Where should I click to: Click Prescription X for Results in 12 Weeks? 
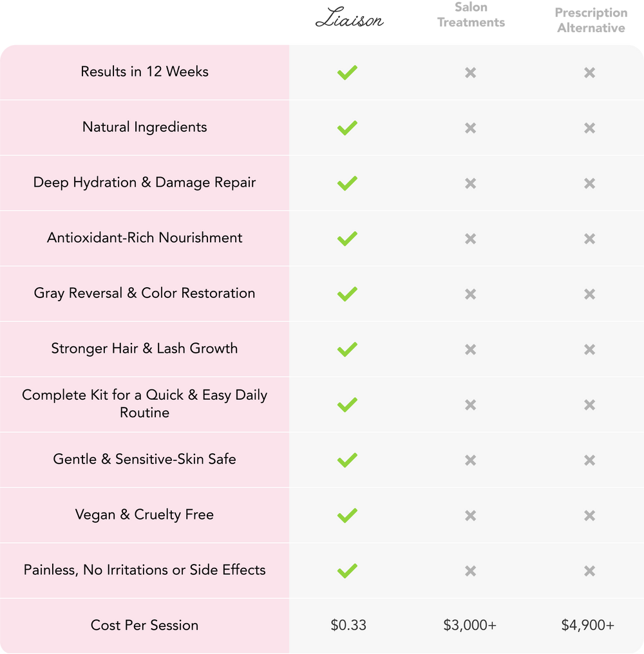coord(589,73)
